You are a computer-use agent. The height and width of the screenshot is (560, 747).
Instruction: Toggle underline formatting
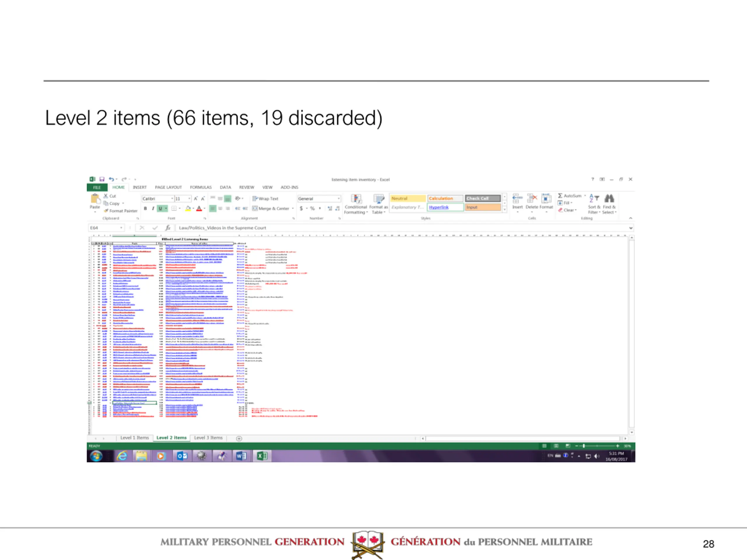[x=160, y=209]
